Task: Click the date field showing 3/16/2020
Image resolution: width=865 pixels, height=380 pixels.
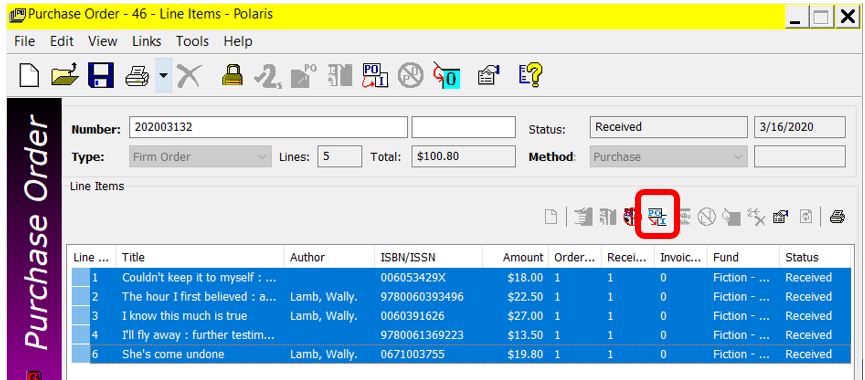Action: pyautogui.click(x=800, y=127)
